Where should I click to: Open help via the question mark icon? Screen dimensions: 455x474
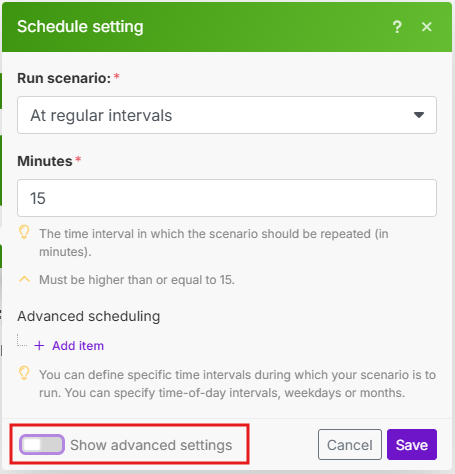(397, 27)
